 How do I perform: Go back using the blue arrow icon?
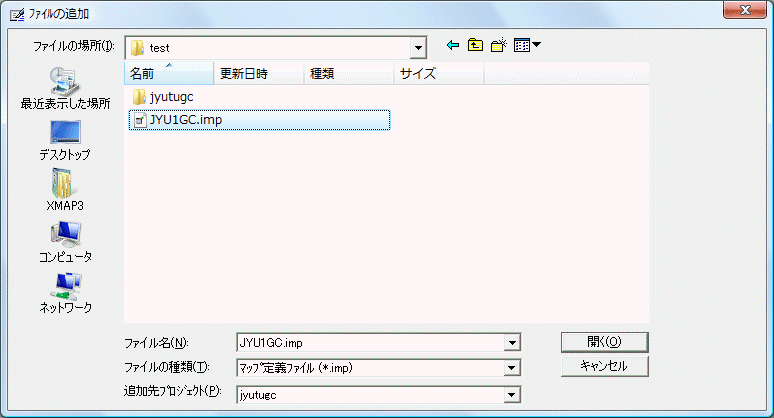pyautogui.click(x=453, y=45)
